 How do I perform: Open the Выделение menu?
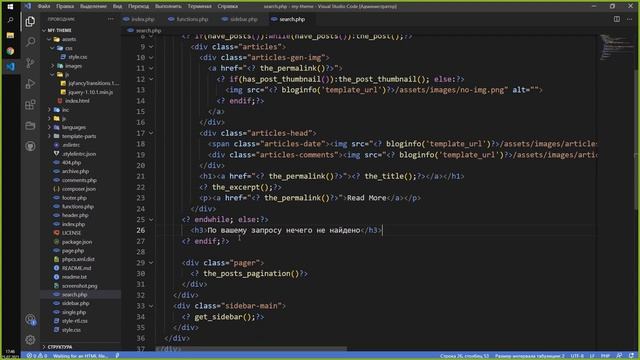click(x=93, y=6)
